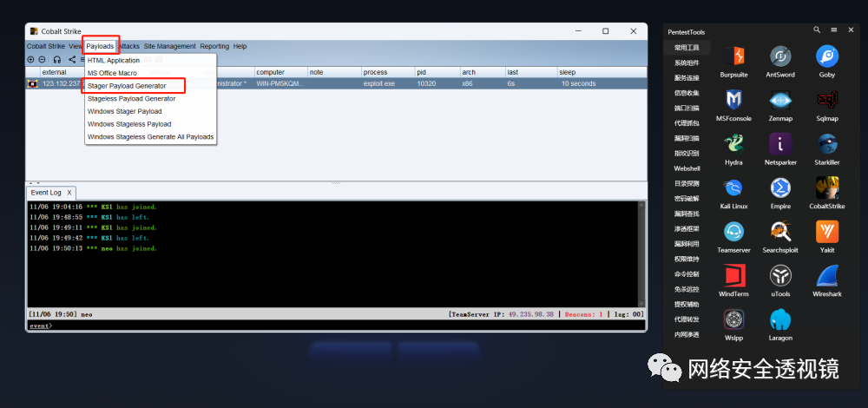Screen dimensions: 868x408
Task: Click the Event Log vertical scrollbar
Action: pos(641,254)
